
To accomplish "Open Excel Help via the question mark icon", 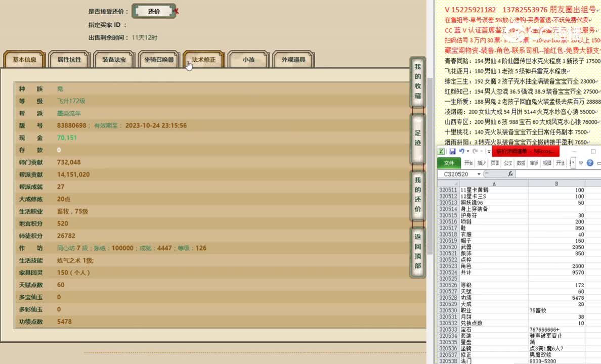I will point(590,163).
